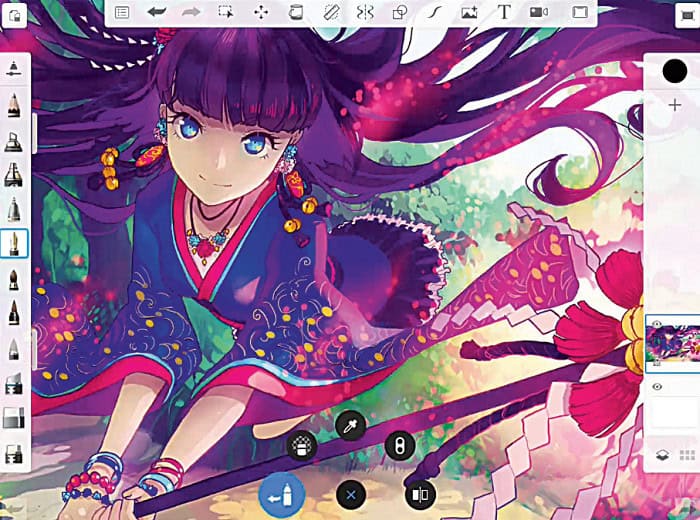The height and width of the screenshot is (520, 700).
Task: Click the upper scrollbar handle beside brush palette
Action: [35, 133]
